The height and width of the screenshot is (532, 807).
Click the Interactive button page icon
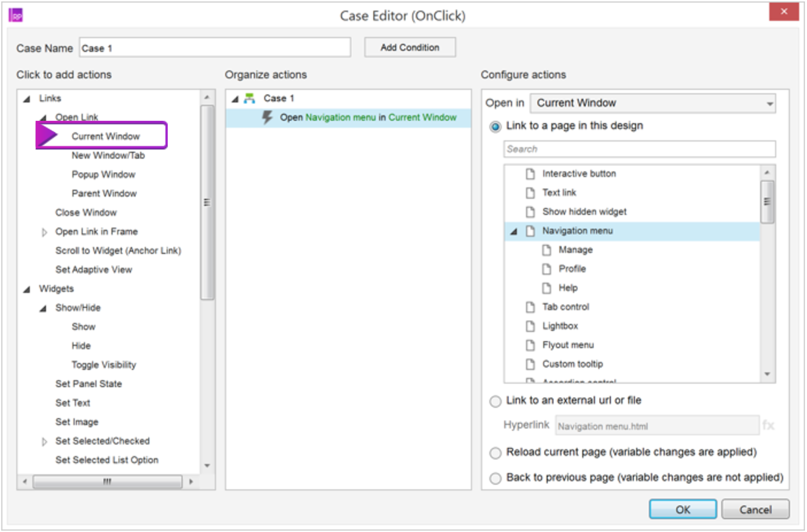[x=530, y=173]
